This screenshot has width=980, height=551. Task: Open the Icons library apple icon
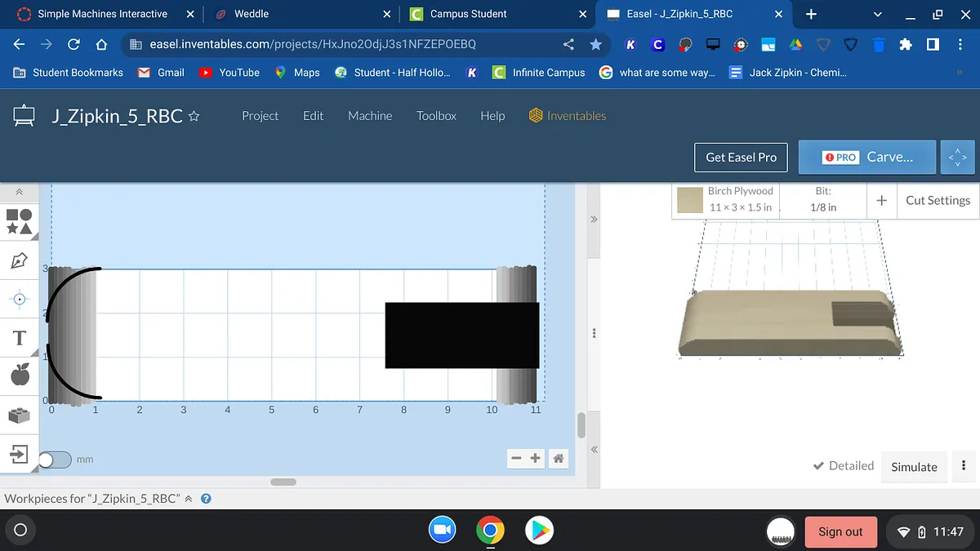tap(20, 375)
